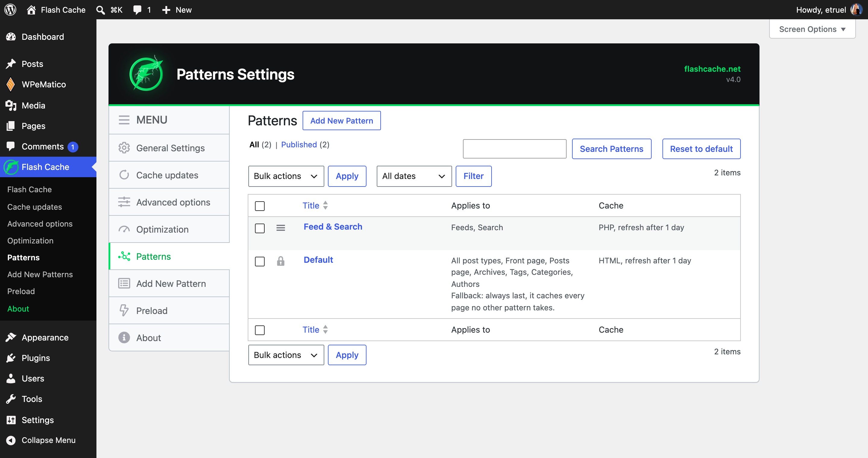Click the drag handle on Feed & Search row

click(x=281, y=228)
